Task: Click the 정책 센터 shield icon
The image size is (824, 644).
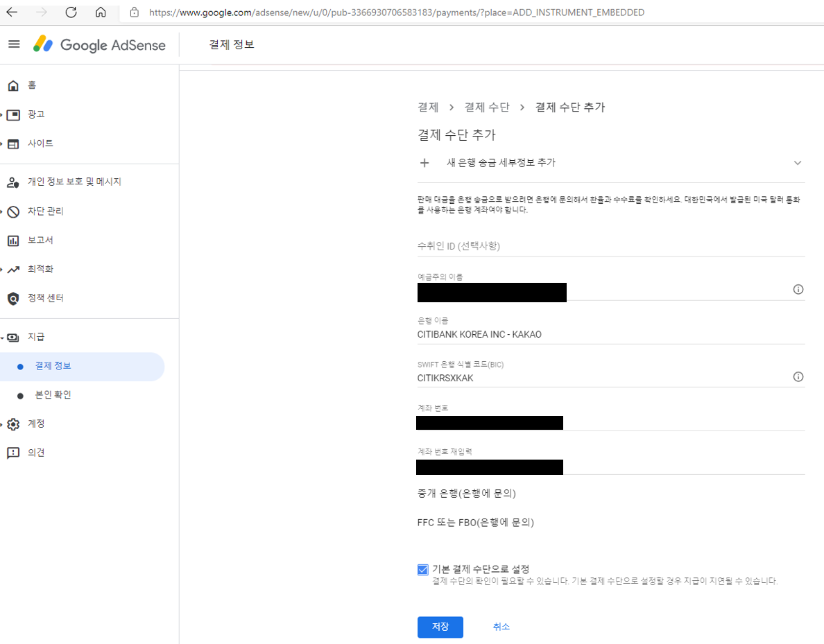Action: (x=13, y=298)
